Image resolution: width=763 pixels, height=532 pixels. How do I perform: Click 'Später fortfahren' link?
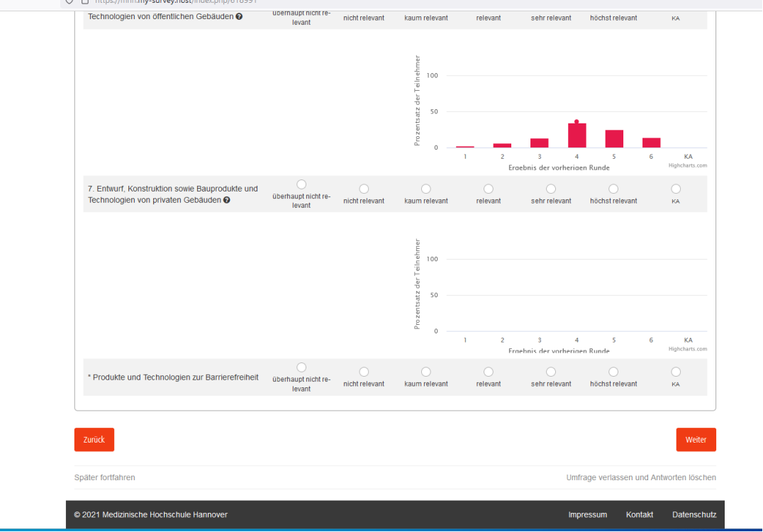click(x=105, y=477)
